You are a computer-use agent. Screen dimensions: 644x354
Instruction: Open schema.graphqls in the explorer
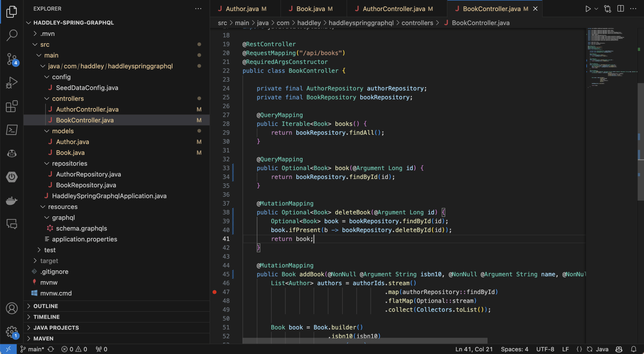[x=81, y=228]
